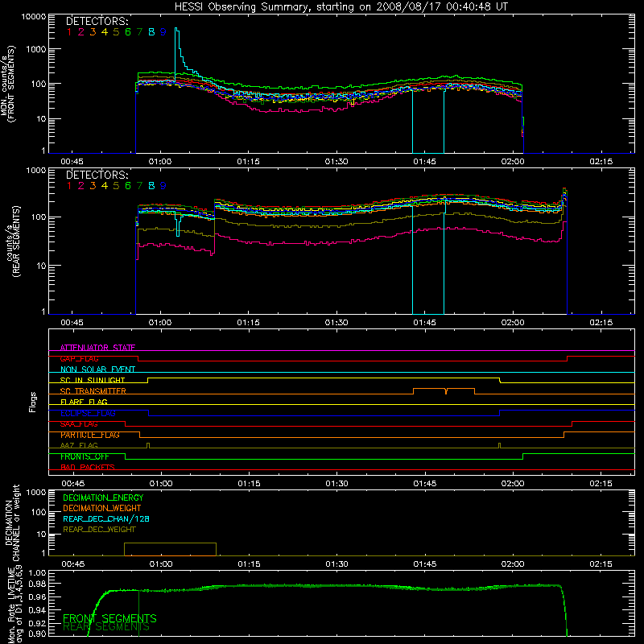This screenshot has width=644, height=644.
Task: Select red detector 1 in rear segments legend
Action: (69, 186)
